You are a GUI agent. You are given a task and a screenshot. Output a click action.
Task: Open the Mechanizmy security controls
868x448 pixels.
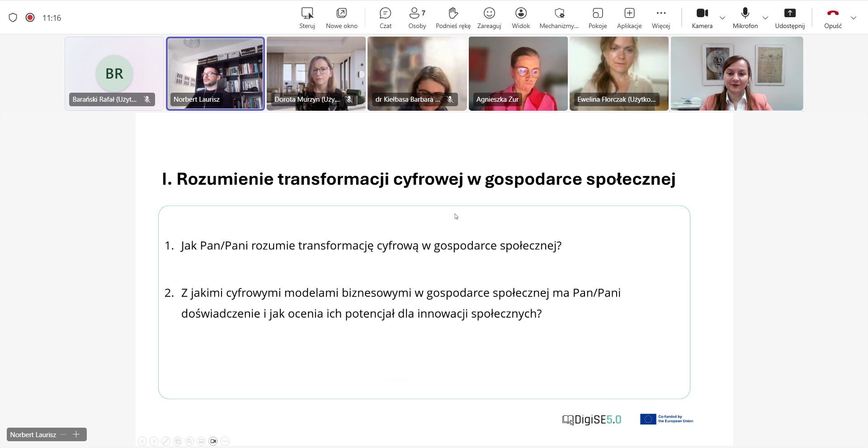point(559,18)
